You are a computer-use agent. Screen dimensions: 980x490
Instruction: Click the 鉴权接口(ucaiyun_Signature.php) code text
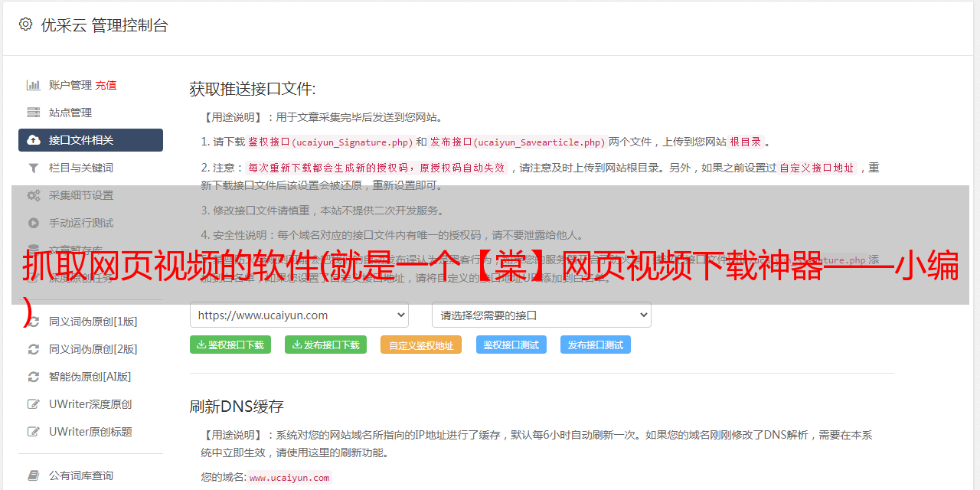(331, 142)
